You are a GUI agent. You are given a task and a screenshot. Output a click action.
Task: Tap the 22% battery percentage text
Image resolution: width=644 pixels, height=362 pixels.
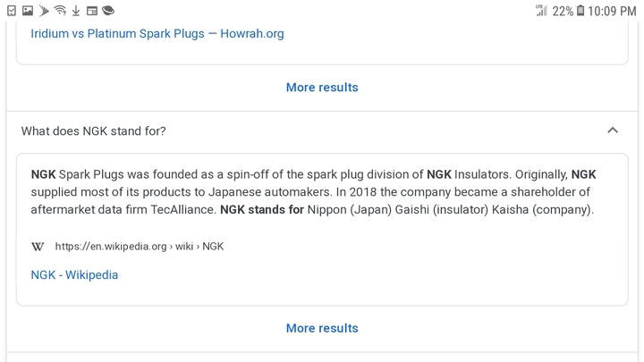point(563,11)
